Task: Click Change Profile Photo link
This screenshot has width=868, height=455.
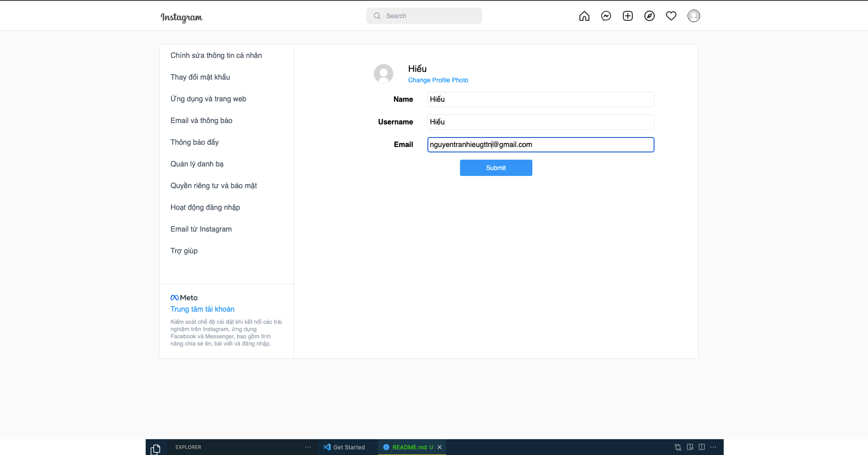Action: 438,80
